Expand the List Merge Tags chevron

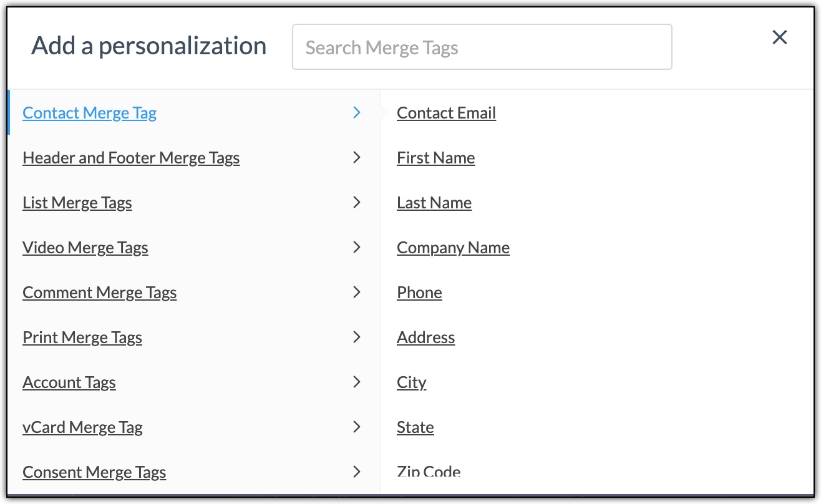pyautogui.click(x=356, y=203)
